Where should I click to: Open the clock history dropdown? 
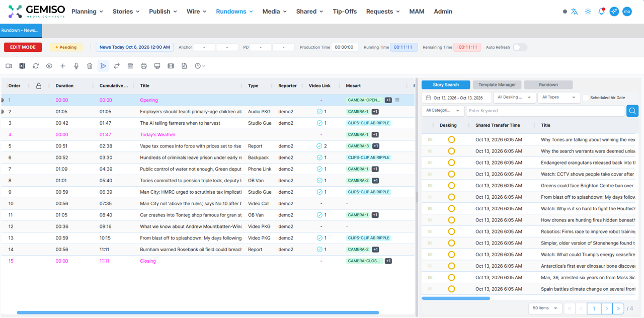click(x=200, y=66)
